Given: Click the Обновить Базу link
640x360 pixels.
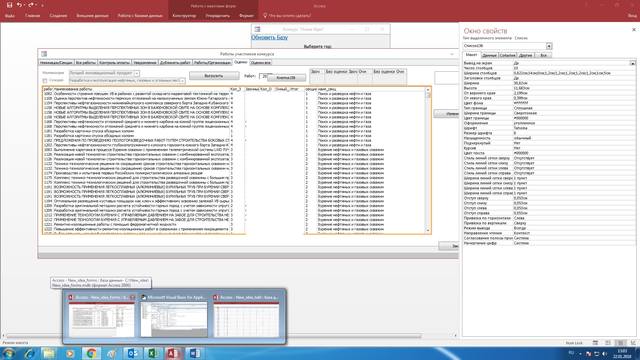Looking at the screenshot, I should point(269,37).
